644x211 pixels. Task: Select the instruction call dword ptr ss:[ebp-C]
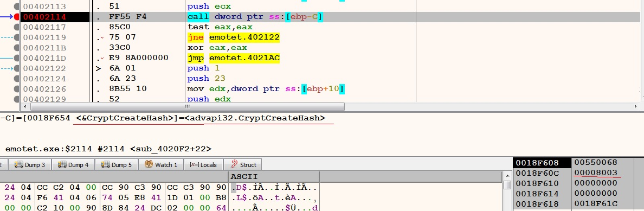(255, 17)
